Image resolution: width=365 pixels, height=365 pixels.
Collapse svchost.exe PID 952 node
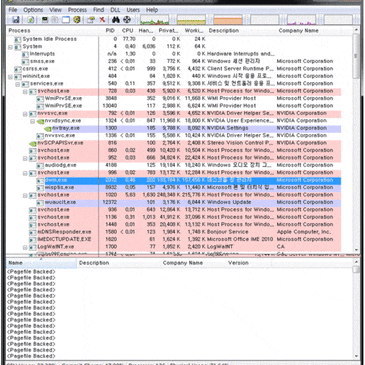[x=25, y=158]
